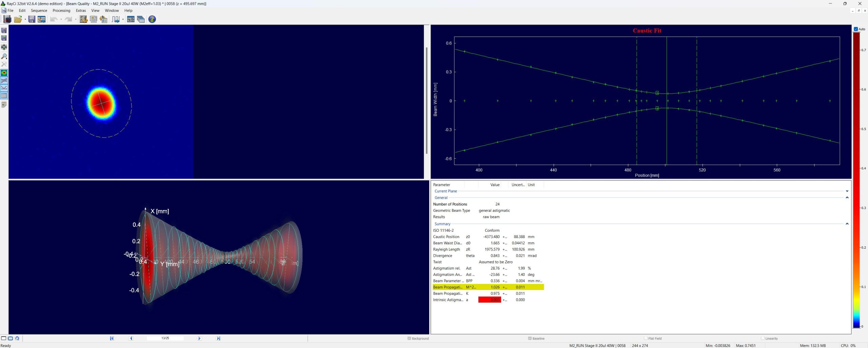Screen dimensions: 868x348
Task: Click the floppy disk Save icon
Action: [x=32, y=19]
